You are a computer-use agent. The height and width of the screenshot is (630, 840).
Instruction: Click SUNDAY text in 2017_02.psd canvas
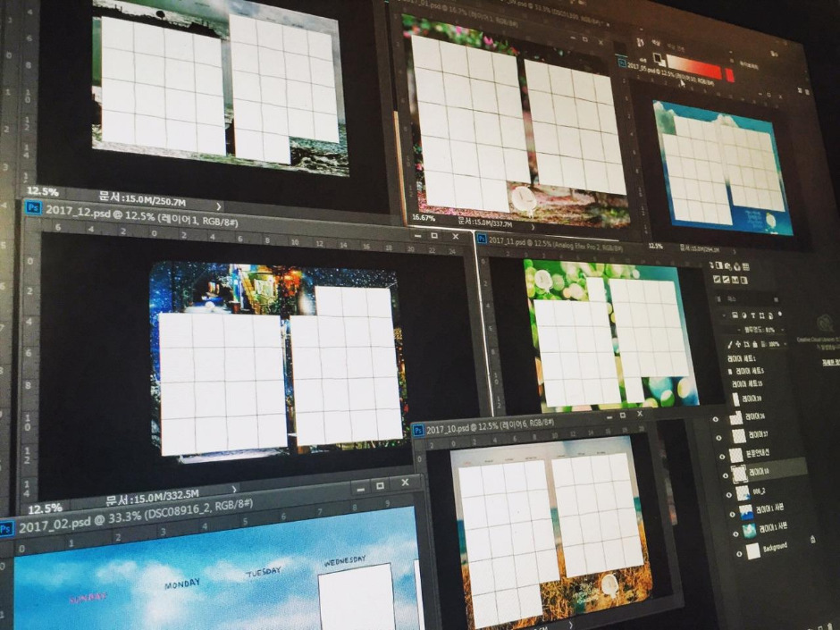click(x=88, y=597)
